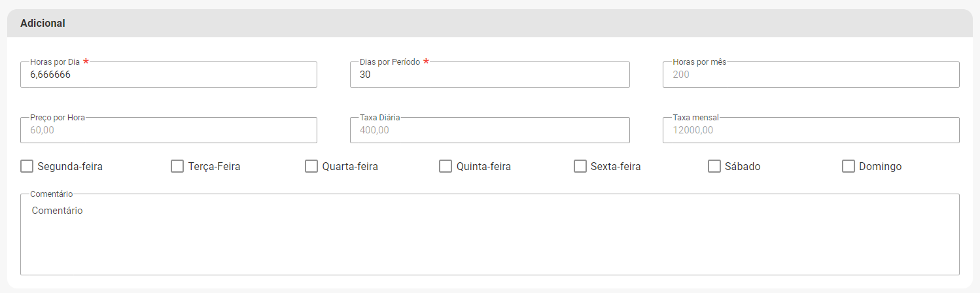Viewport: 980px width, 293px height.
Task: Check the Segunda-feira checkbox
Action: pyautogui.click(x=27, y=166)
